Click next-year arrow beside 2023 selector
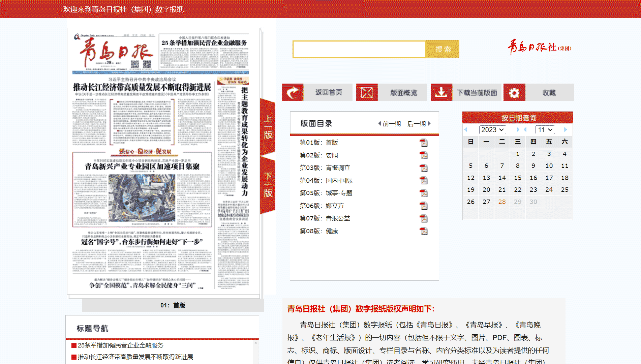 (x=518, y=130)
